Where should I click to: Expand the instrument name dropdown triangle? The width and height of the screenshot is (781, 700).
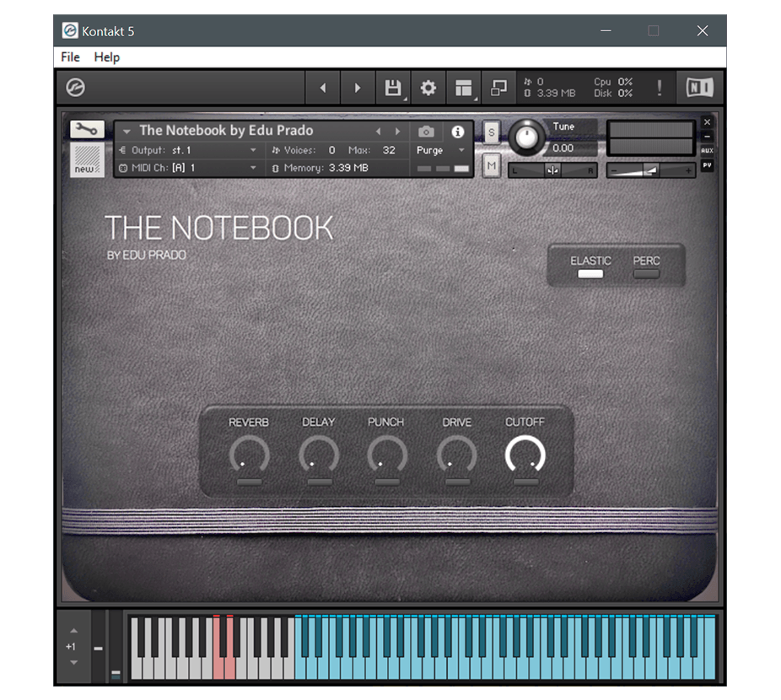127,132
